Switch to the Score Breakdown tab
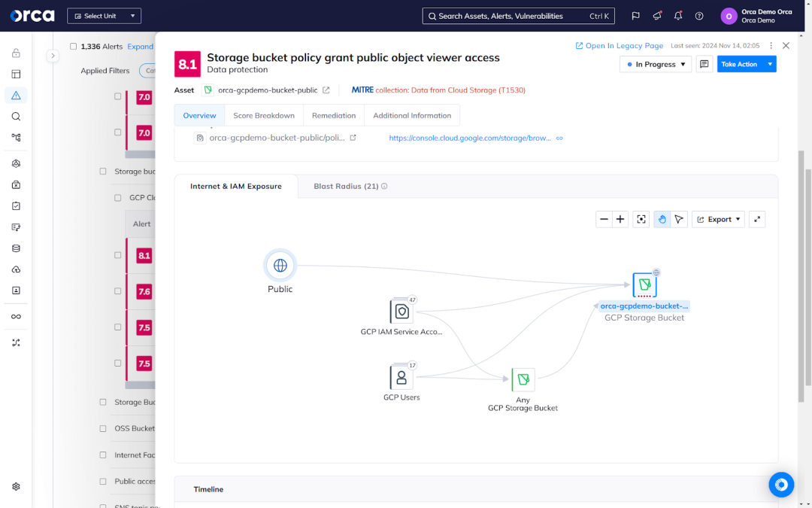The image size is (812, 508). click(264, 116)
